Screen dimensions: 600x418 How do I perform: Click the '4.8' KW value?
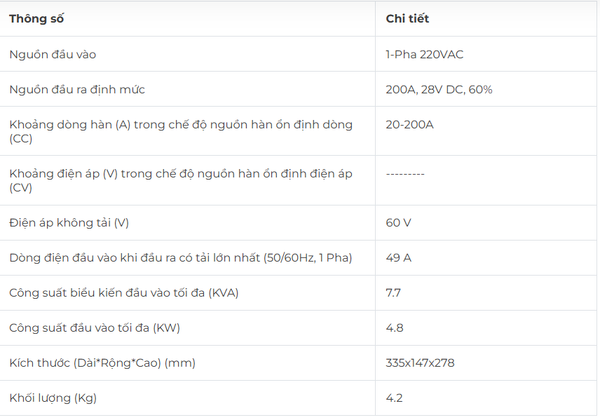click(394, 328)
